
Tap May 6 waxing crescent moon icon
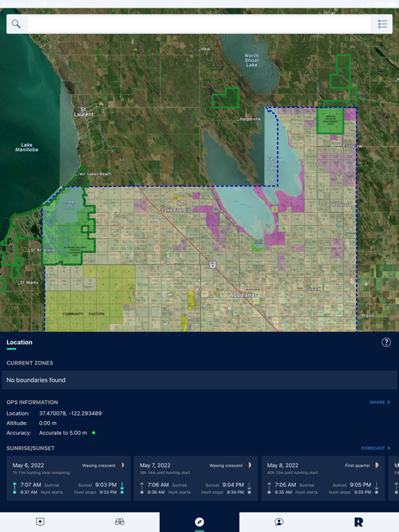click(x=121, y=465)
